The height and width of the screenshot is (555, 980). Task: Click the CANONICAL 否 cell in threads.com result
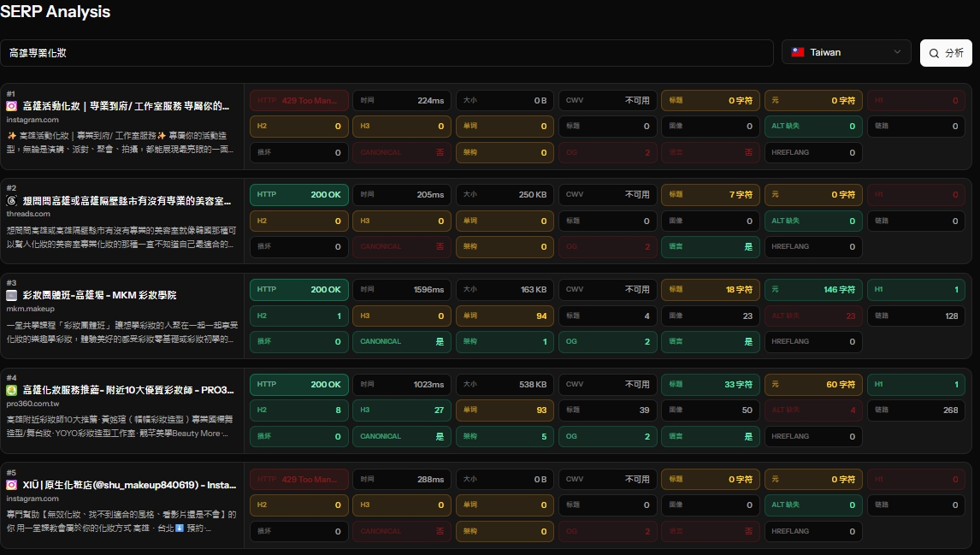pos(402,246)
